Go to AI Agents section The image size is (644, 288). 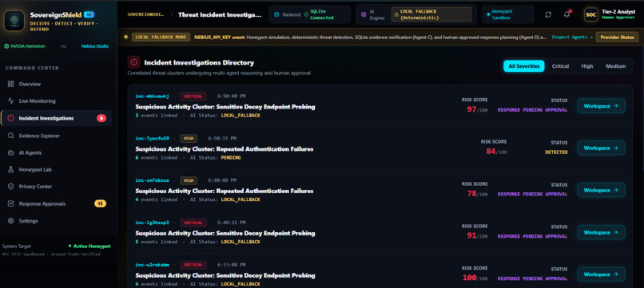56,152
